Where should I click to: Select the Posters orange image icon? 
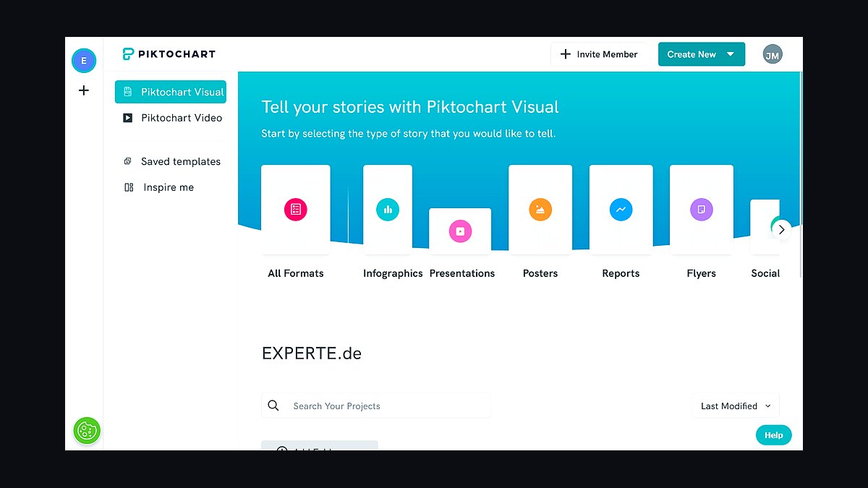tap(540, 210)
